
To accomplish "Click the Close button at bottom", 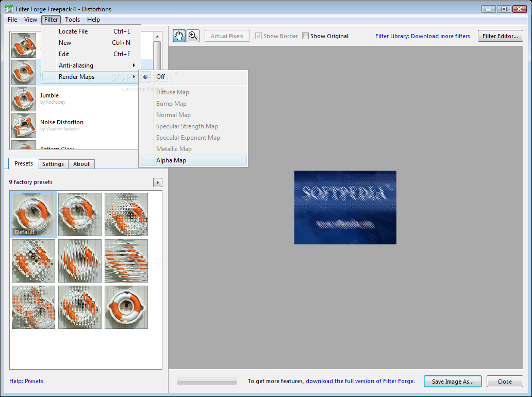I will tap(505, 382).
